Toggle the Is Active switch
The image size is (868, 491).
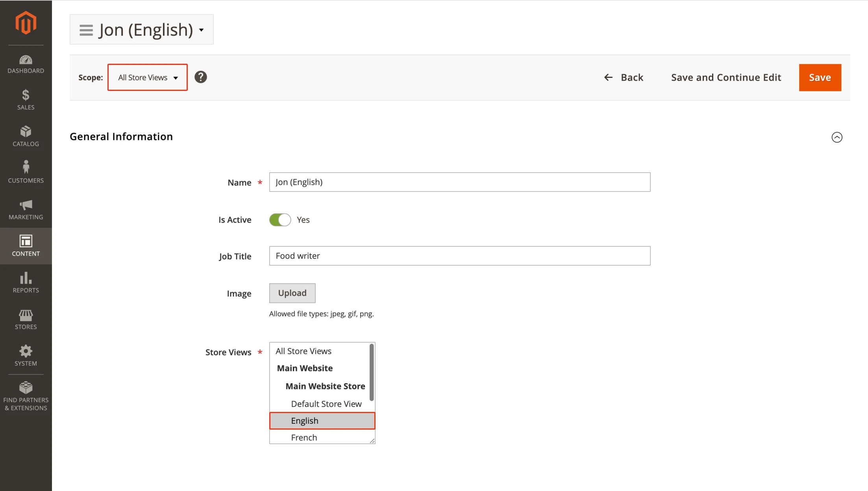[x=280, y=220]
